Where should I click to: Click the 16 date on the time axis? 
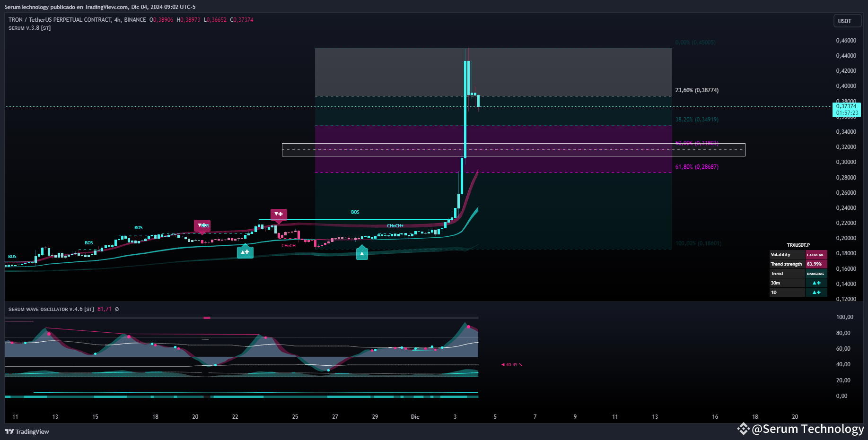(715, 417)
